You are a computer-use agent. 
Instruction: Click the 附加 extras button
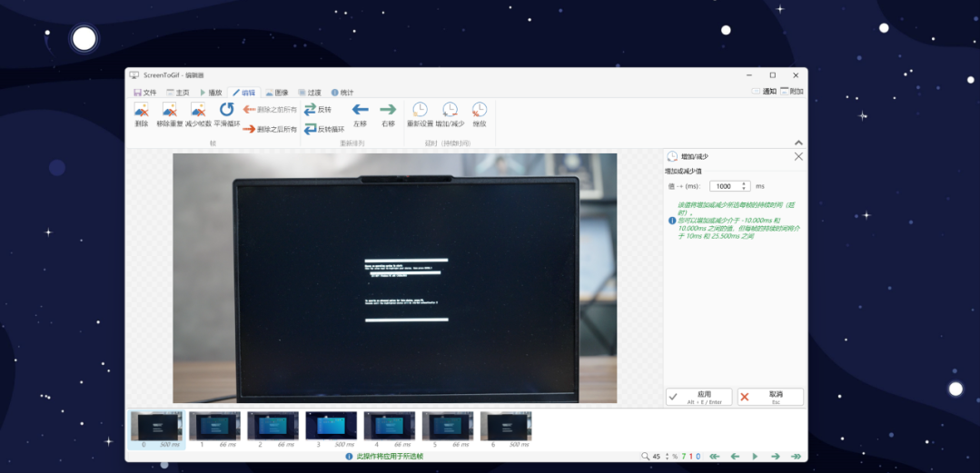[x=791, y=91]
